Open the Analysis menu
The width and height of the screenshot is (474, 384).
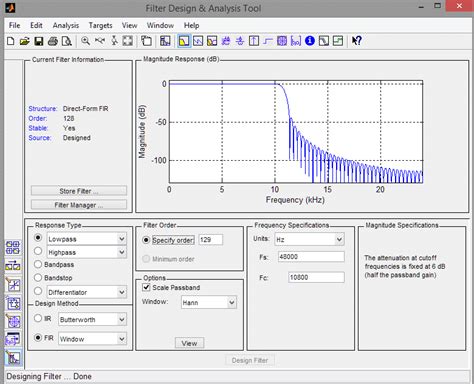66,25
